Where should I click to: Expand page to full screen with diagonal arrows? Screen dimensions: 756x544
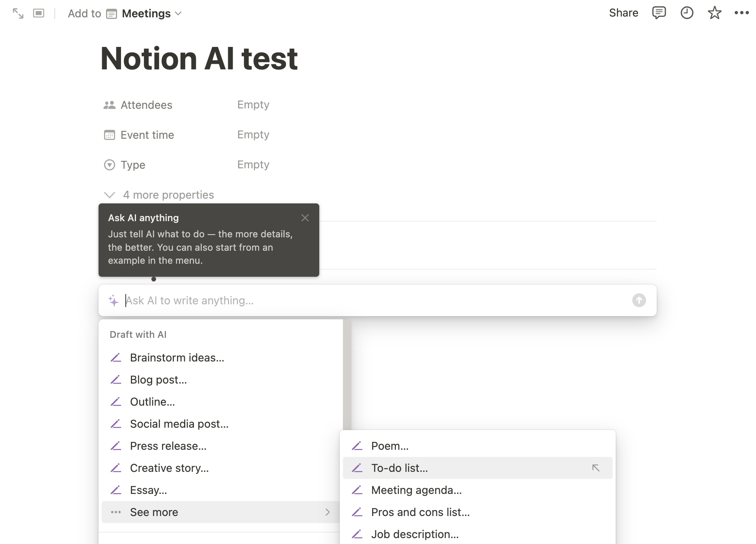(x=17, y=13)
